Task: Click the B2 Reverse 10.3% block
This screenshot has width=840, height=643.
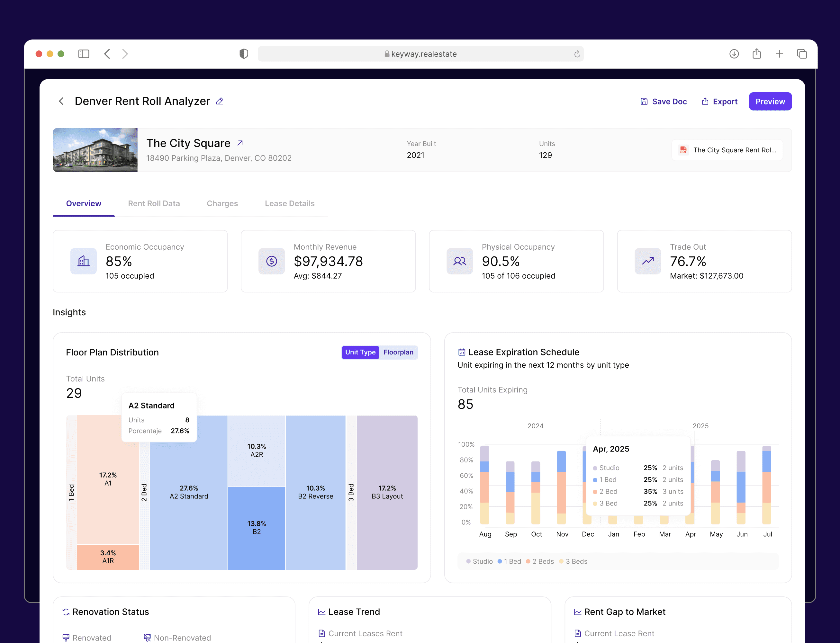Action: [315, 493]
